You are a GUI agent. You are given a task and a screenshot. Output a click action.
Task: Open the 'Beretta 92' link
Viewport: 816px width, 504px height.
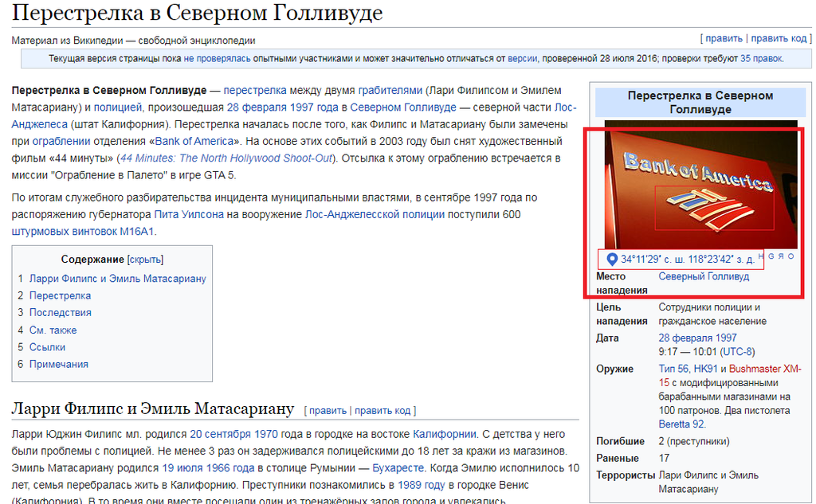tap(682, 424)
